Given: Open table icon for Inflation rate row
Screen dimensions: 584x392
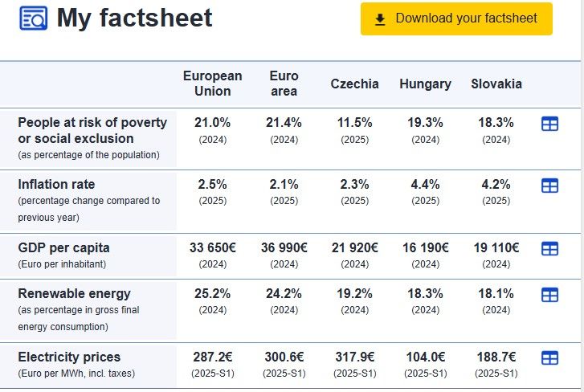Looking at the screenshot, I should (549, 186).
